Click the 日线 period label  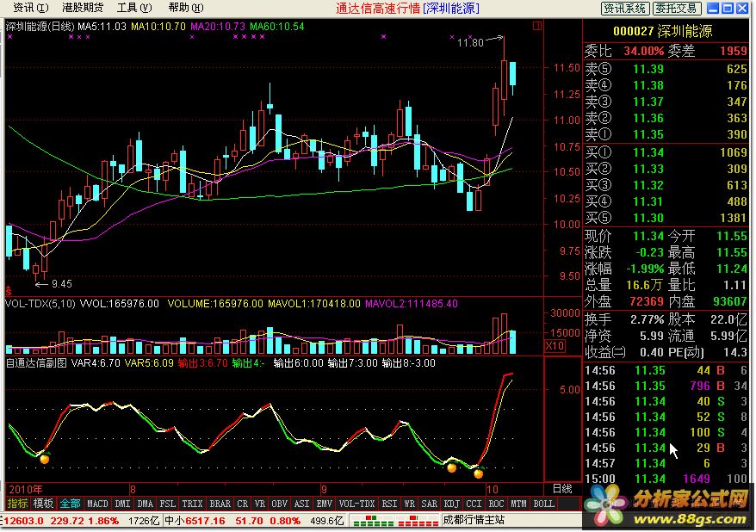coord(562,489)
